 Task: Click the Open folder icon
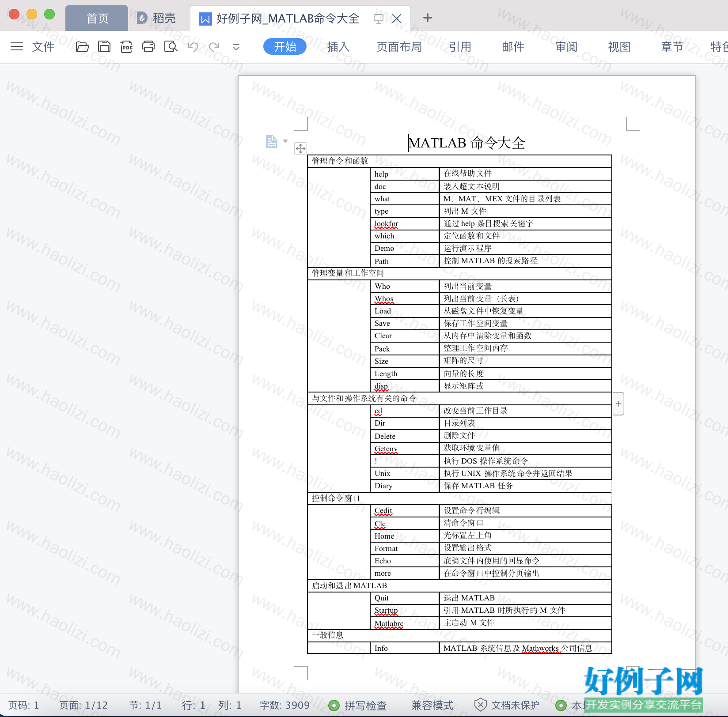coord(82,46)
